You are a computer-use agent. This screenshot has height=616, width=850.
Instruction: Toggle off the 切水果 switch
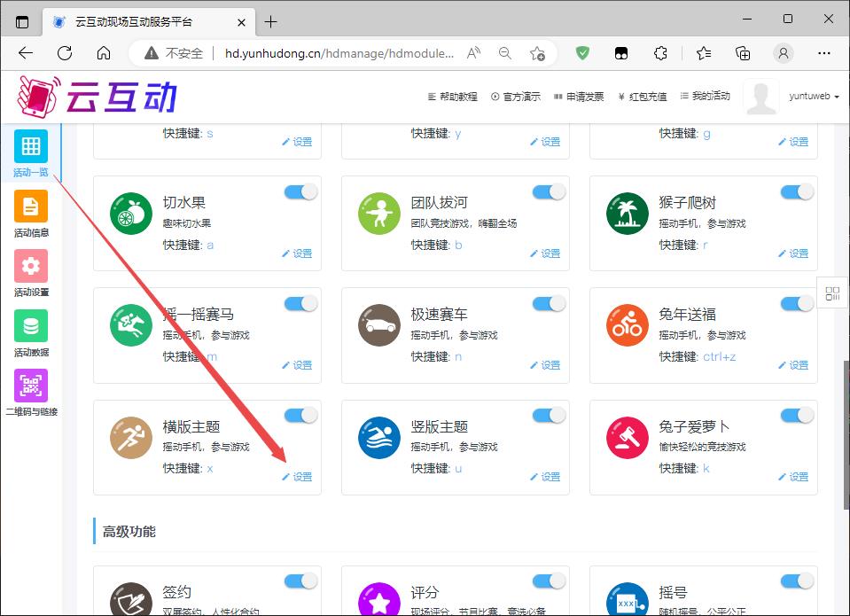[x=300, y=192]
